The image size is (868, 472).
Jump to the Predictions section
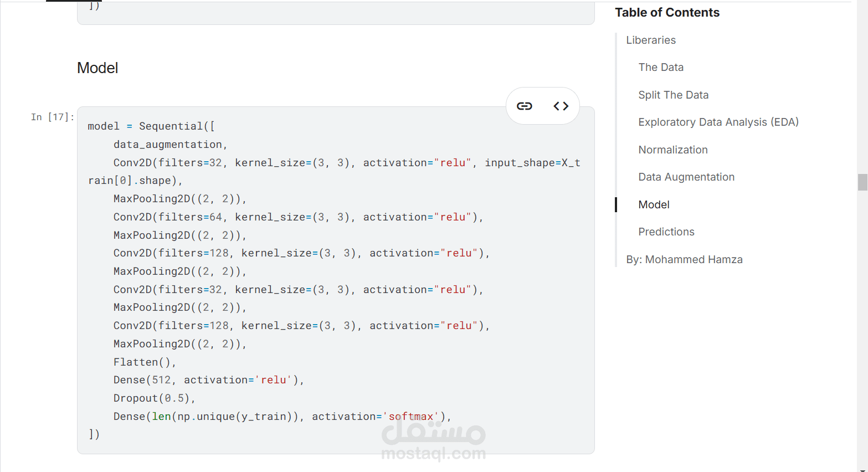pyautogui.click(x=666, y=232)
